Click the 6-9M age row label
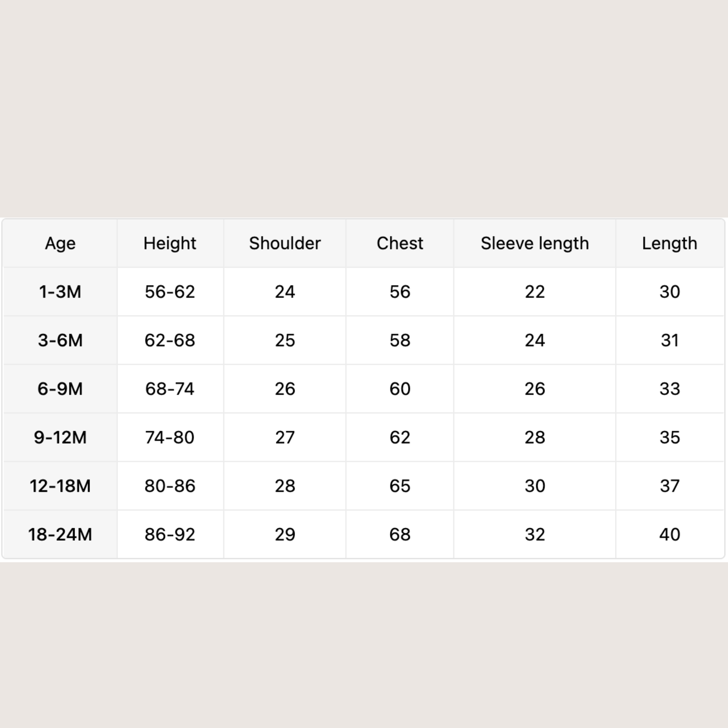728x728 pixels. click(x=60, y=389)
